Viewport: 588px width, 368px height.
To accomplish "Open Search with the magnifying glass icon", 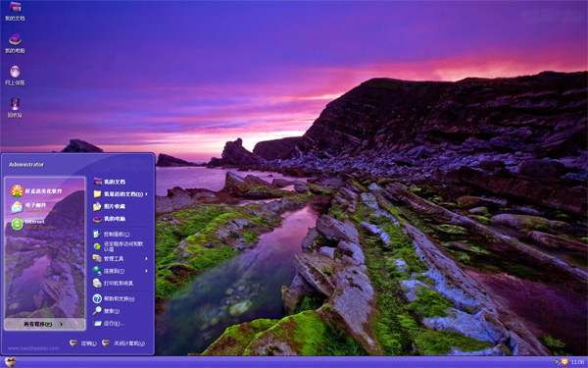I will (x=107, y=310).
